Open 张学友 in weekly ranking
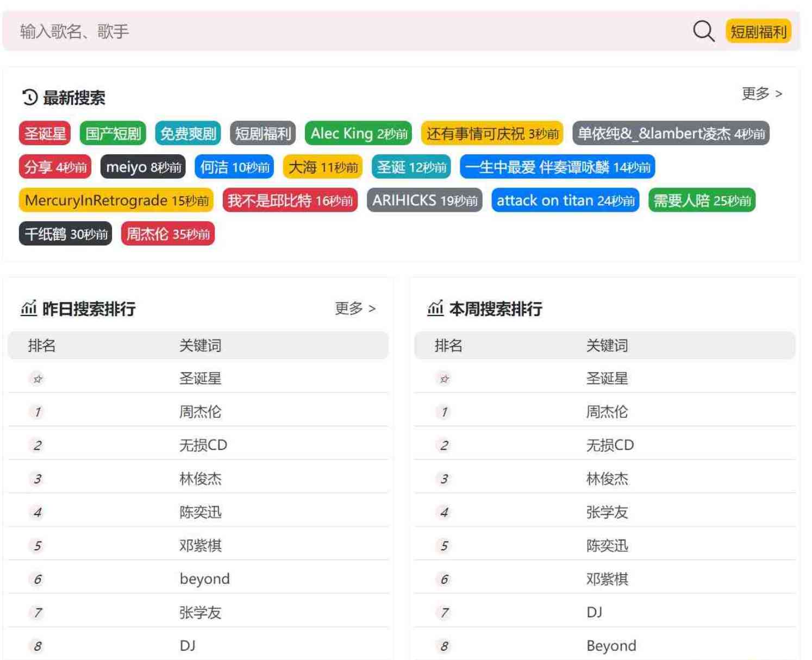Screen dimensions: 812x660 (607, 512)
